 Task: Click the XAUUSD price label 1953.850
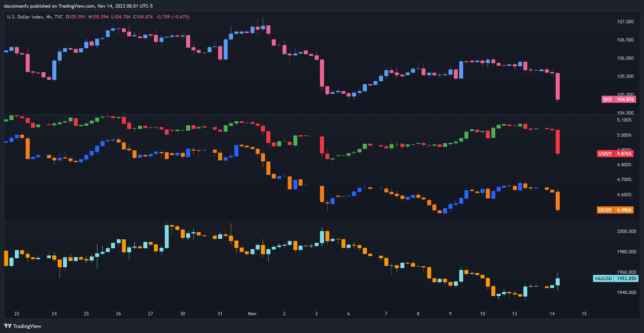pos(626,278)
